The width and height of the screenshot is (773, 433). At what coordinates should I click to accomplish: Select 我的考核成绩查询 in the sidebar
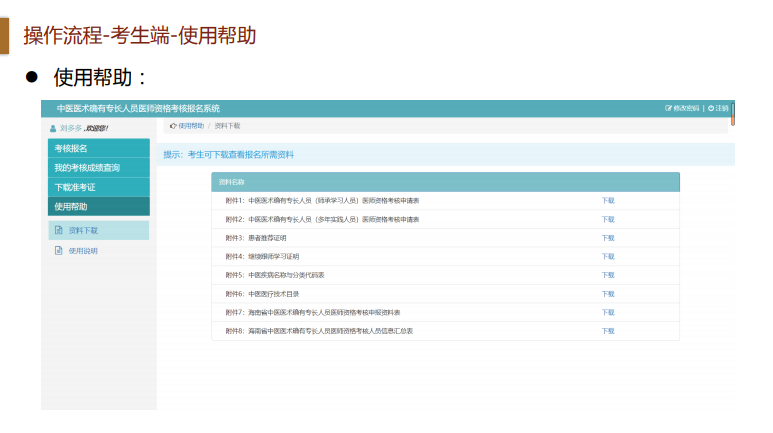pyautogui.click(x=98, y=168)
